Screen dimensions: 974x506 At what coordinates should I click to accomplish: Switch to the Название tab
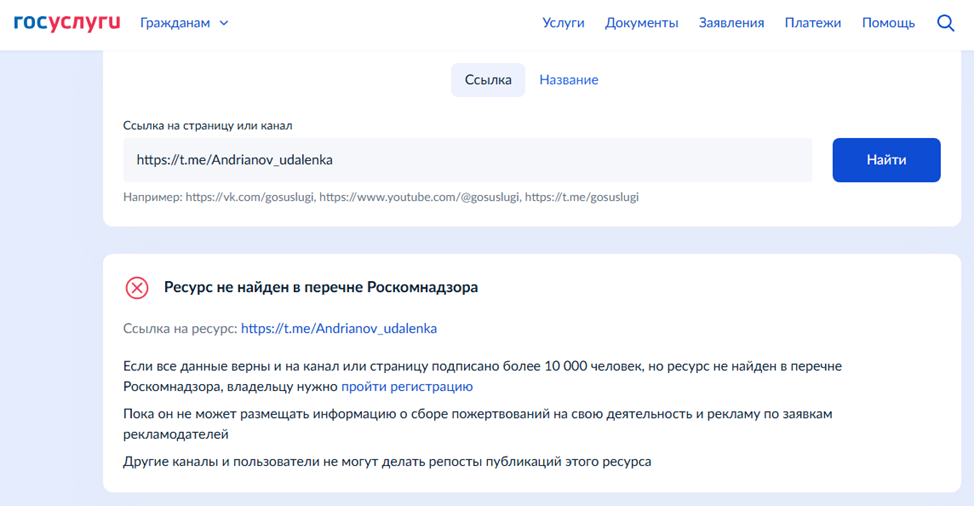click(568, 80)
